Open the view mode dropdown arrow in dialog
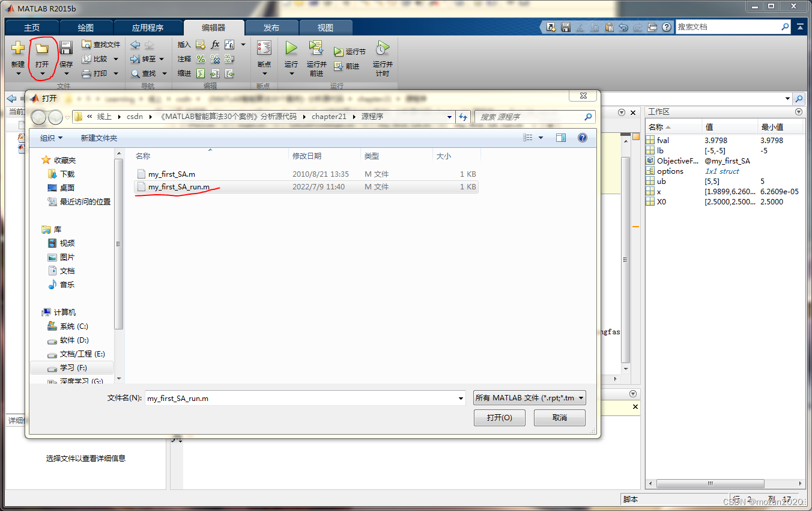 [x=541, y=138]
